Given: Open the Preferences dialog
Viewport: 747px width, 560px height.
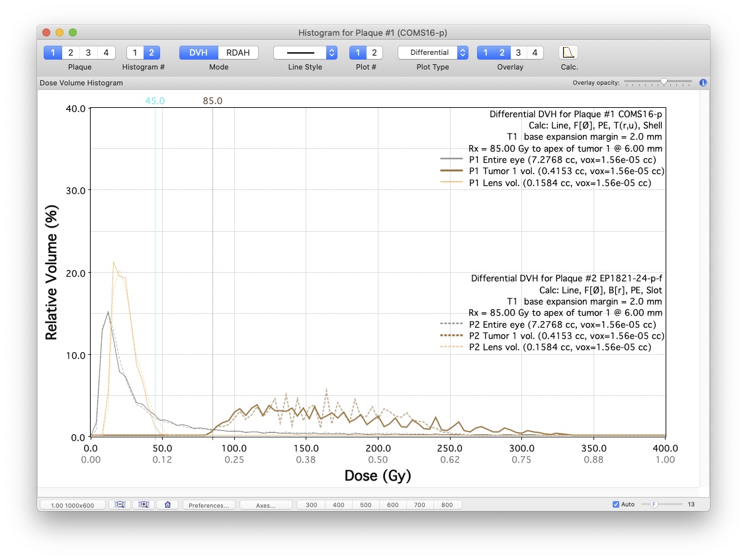Looking at the screenshot, I should 208,504.
